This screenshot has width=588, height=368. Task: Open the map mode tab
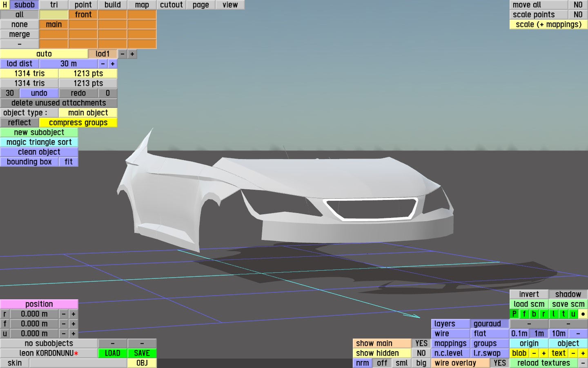pyautogui.click(x=142, y=5)
